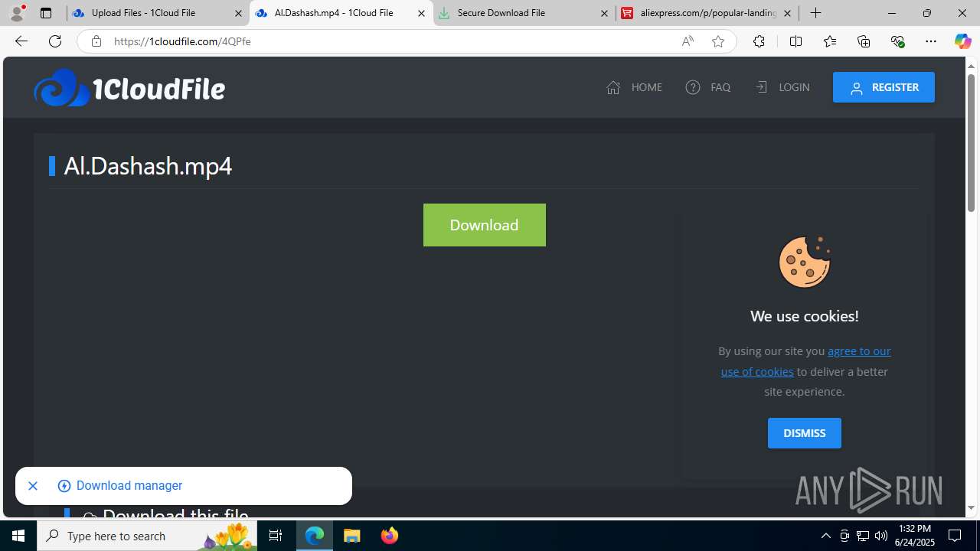
Task: Click the Download manager icon
Action: [x=64, y=486]
